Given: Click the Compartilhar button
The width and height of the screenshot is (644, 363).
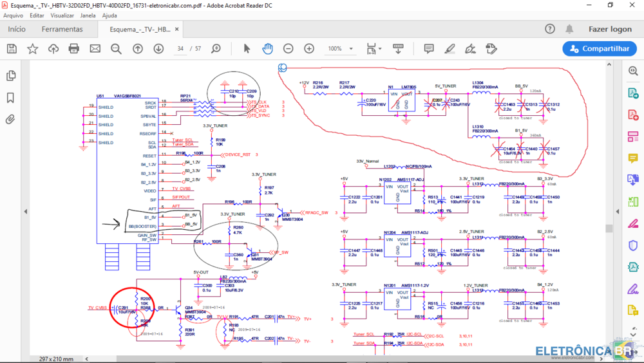Looking at the screenshot, I should pyautogui.click(x=599, y=49).
